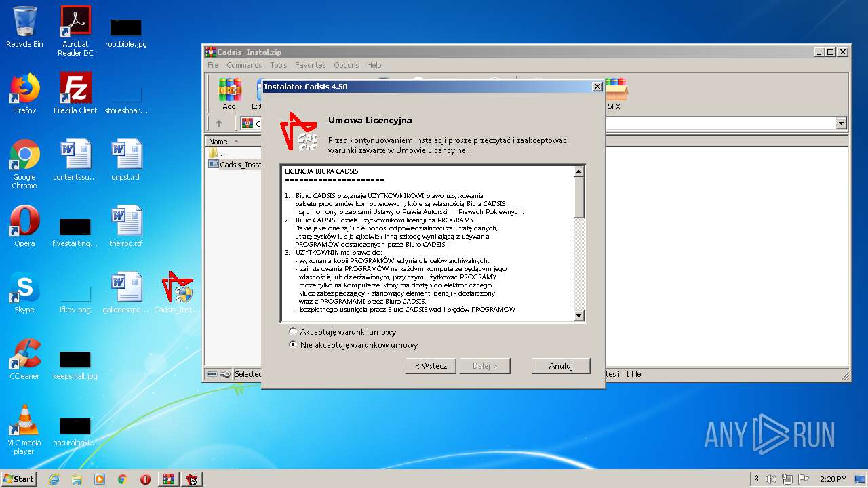Open unpst.rtf desktop file

tap(126, 160)
